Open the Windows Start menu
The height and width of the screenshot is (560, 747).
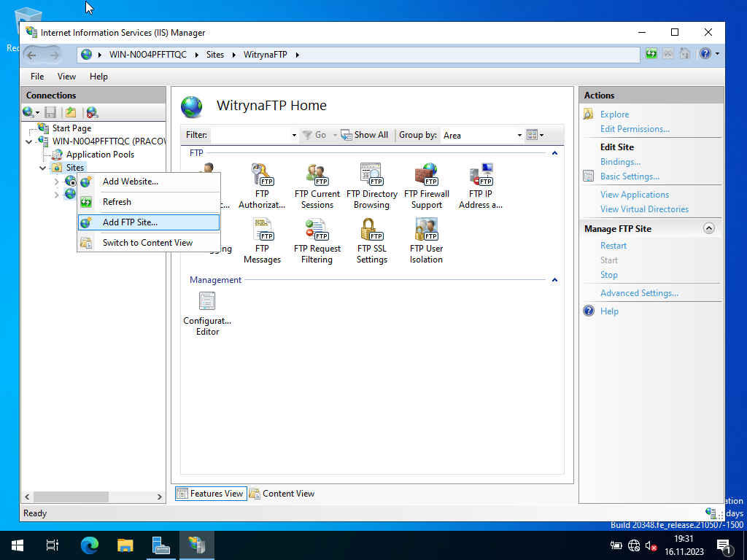coord(18,545)
